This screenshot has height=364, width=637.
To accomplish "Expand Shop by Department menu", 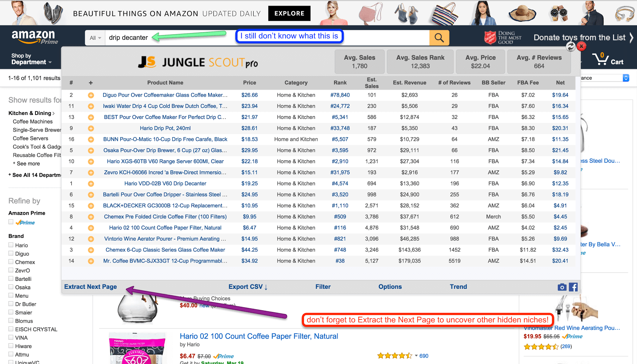I will [x=31, y=59].
